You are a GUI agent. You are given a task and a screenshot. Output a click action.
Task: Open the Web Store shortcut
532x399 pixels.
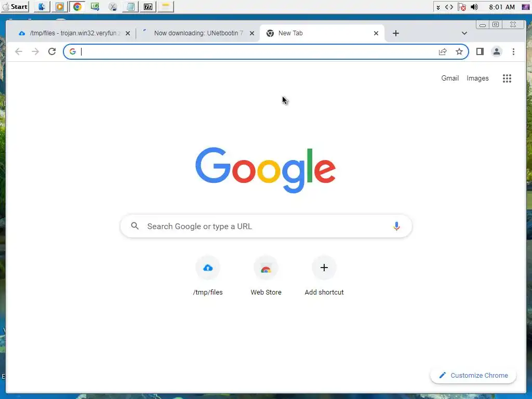coord(266,276)
